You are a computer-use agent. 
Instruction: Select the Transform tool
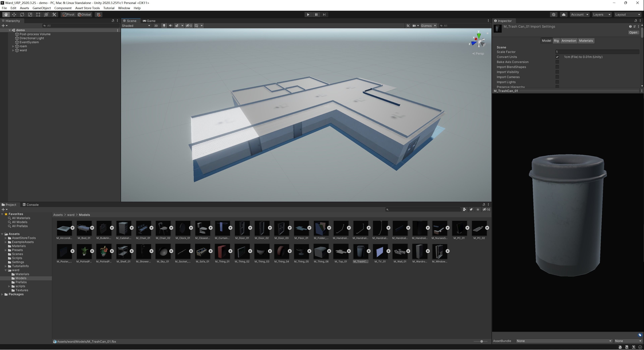46,15
